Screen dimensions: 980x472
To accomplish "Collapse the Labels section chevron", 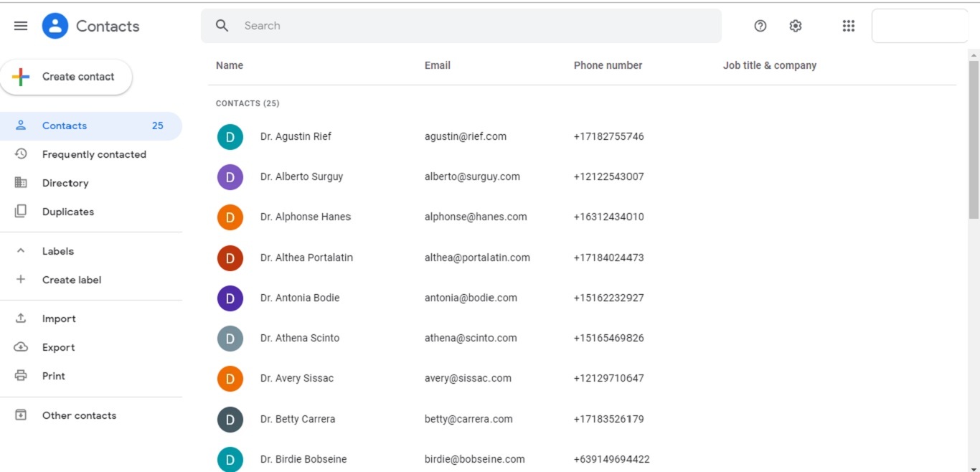I will pos(21,251).
